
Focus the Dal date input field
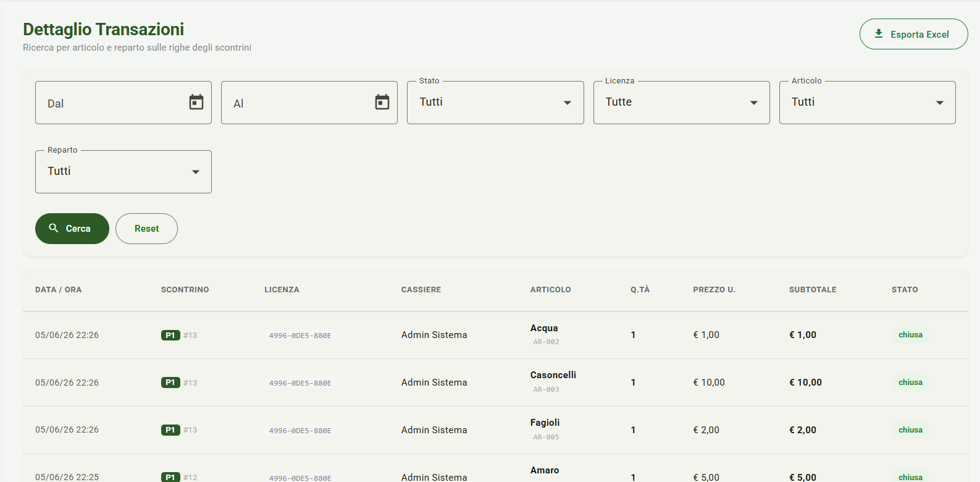point(112,103)
